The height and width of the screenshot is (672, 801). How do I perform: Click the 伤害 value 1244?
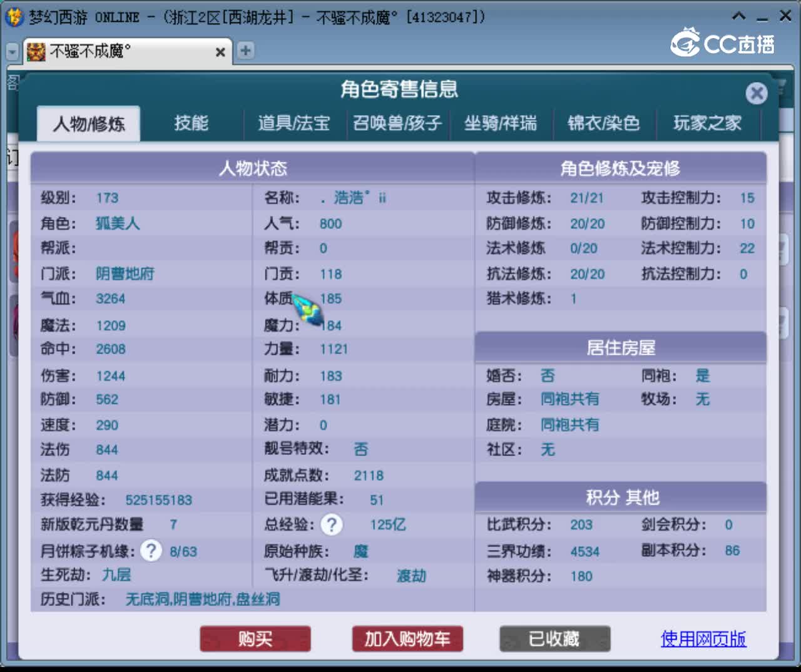pos(110,375)
